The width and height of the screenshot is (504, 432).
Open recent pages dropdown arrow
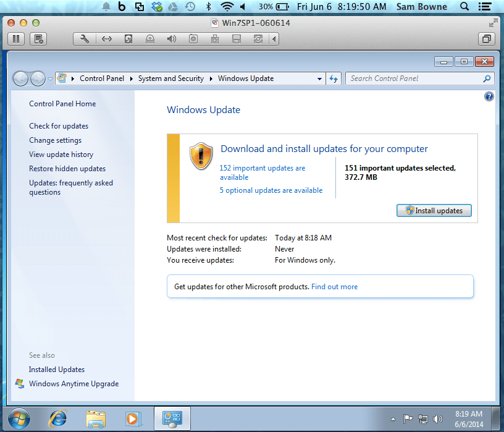51,79
